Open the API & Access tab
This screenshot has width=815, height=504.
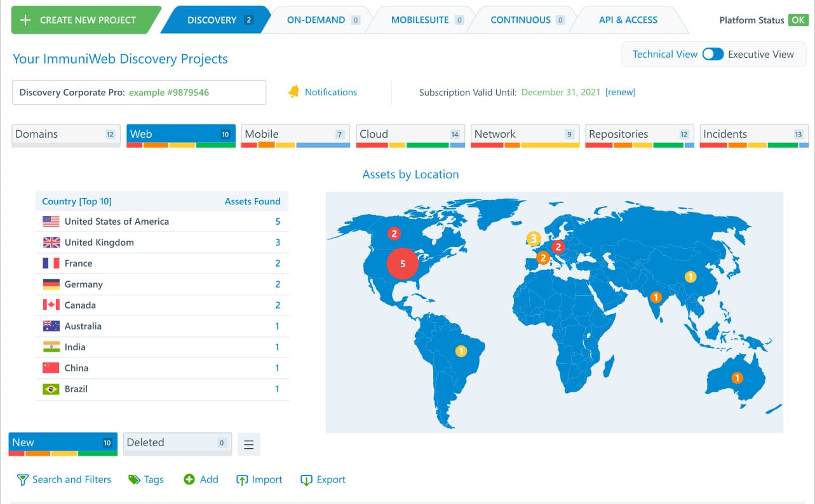pyautogui.click(x=628, y=20)
